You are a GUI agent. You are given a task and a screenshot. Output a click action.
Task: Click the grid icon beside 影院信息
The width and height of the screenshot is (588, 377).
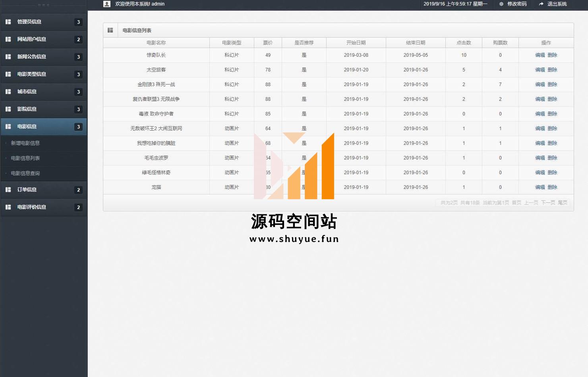8,109
